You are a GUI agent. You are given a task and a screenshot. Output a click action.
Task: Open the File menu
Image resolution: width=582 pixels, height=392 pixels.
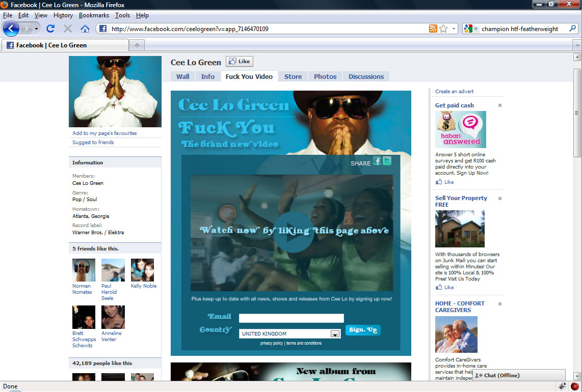click(8, 15)
